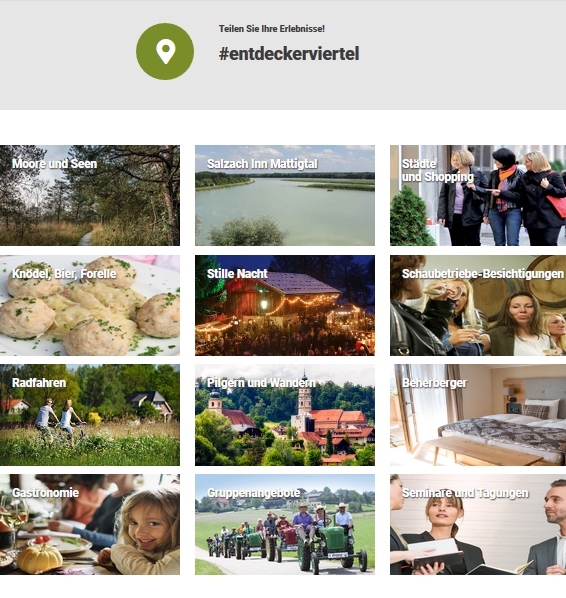Click the Pilgern und Wandern tile
Image resolution: width=566 pixels, height=598 pixels.
coord(285,415)
